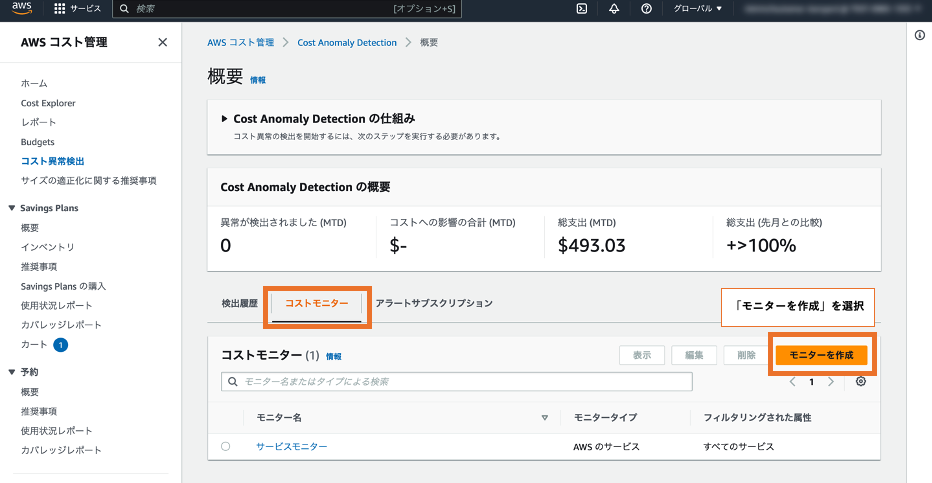
Task: Open Savings Plans 概要 in sidebar
Action: (30, 228)
